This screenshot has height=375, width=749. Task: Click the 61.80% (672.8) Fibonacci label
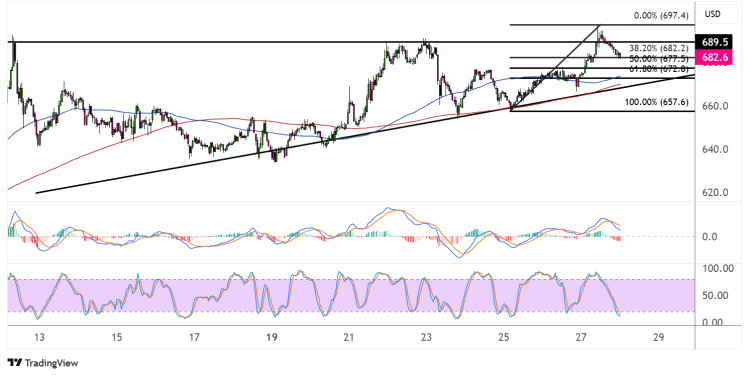pos(659,69)
